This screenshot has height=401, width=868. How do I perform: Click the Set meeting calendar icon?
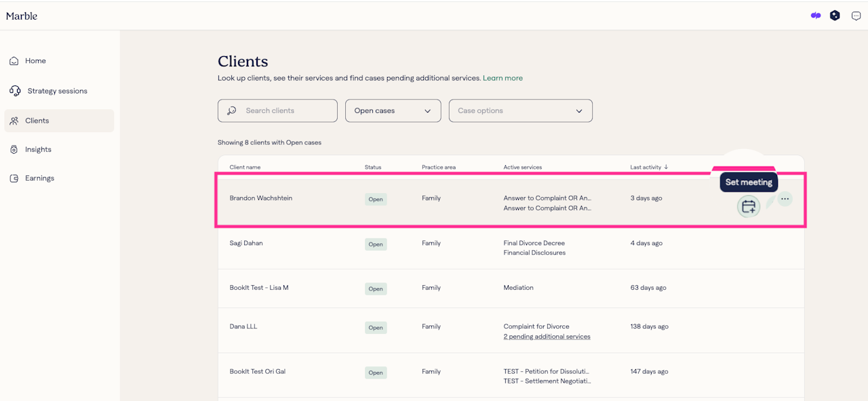point(749,207)
